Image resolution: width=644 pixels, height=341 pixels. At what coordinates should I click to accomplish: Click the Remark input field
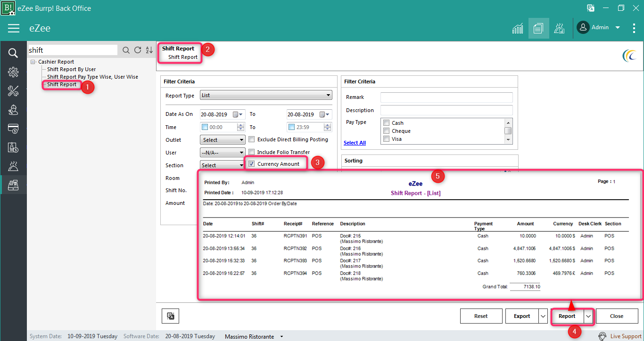coord(446,97)
